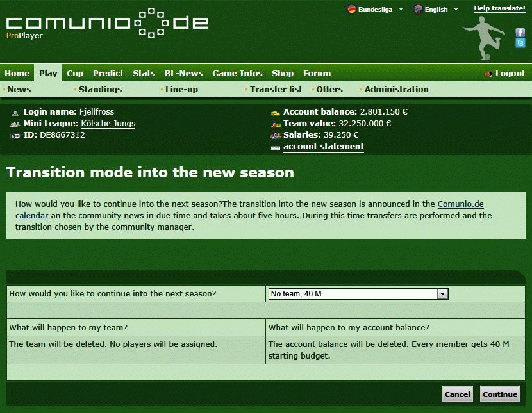Go to the Line-up page
Viewport: 532px width, 413px height.
tap(181, 89)
